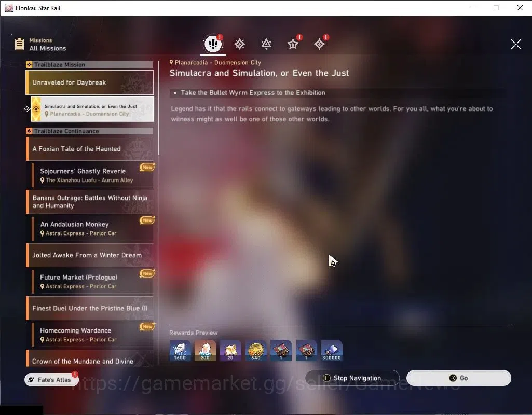Click the arrow icon in the Go button
The width and height of the screenshot is (532, 415).
[453, 378]
